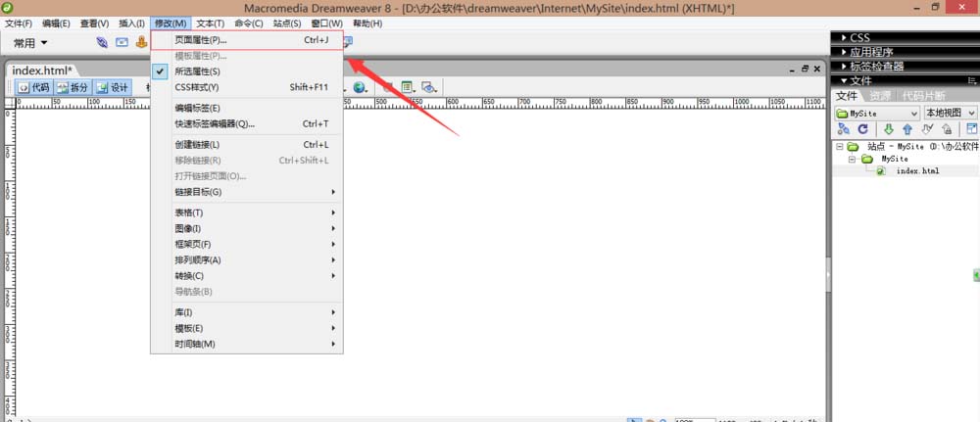Image resolution: width=980 pixels, height=422 pixels.
Task: Click the green panel collapse arrow at right edge
Action: tap(976, 275)
